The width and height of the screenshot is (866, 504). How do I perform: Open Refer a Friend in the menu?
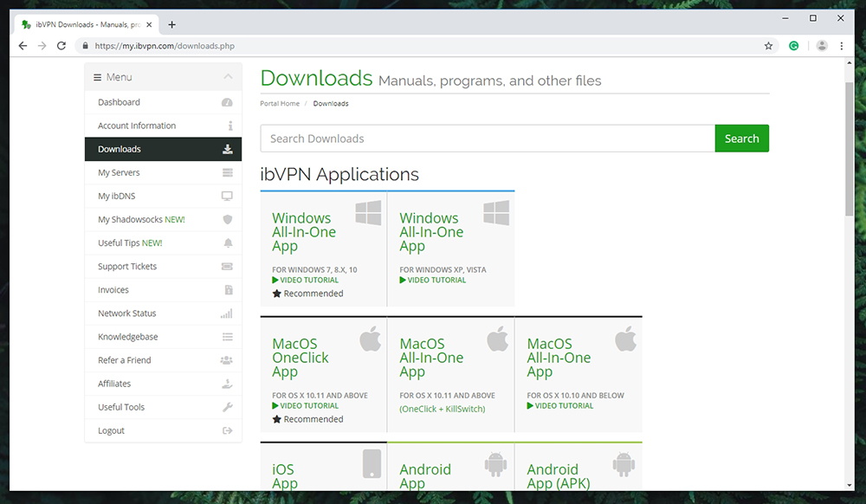point(163,360)
